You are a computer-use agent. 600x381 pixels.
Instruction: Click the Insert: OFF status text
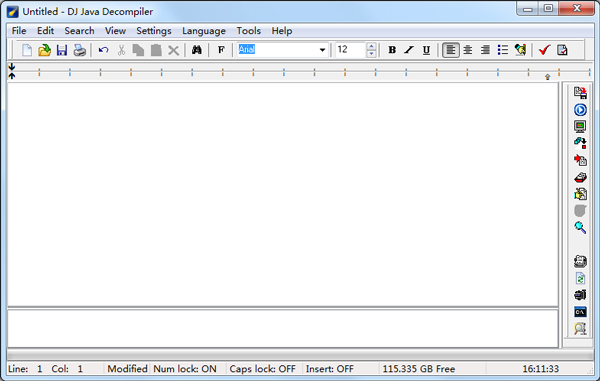pos(329,369)
